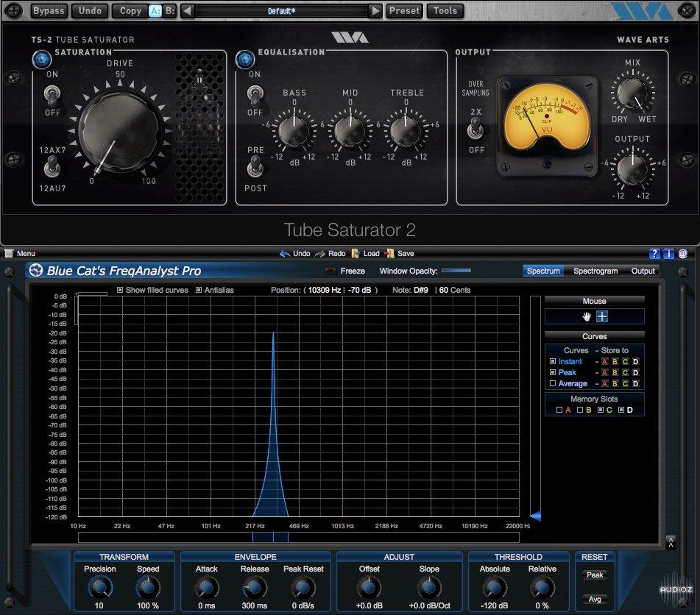The width and height of the screenshot is (700, 615).
Task: Click the Load preset folder icon
Action: [x=356, y=254]
